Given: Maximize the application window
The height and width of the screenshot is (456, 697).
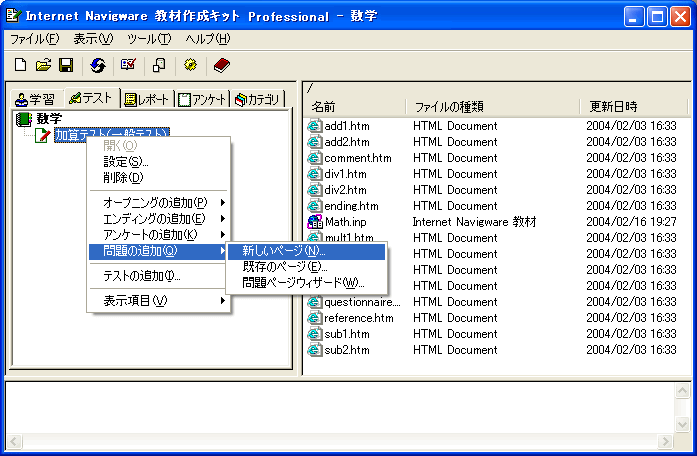Looking at the screenshot, I should tap(657, 17).
